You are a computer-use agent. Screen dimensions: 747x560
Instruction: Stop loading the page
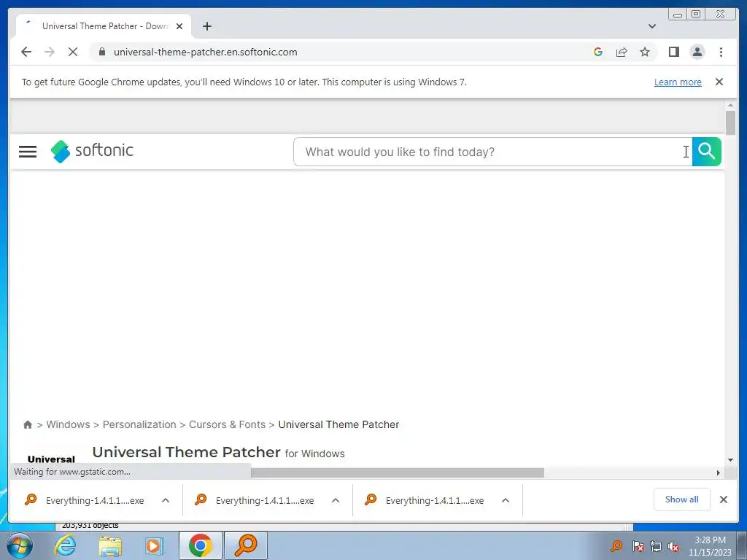pos(73,52)
